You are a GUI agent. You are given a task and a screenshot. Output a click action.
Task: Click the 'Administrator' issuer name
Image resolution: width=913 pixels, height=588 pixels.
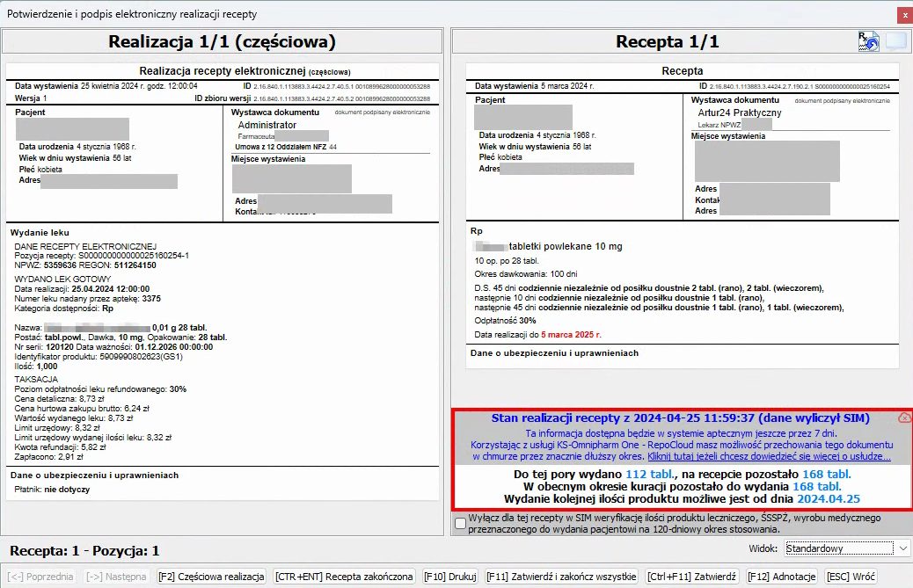pos(267,125)
